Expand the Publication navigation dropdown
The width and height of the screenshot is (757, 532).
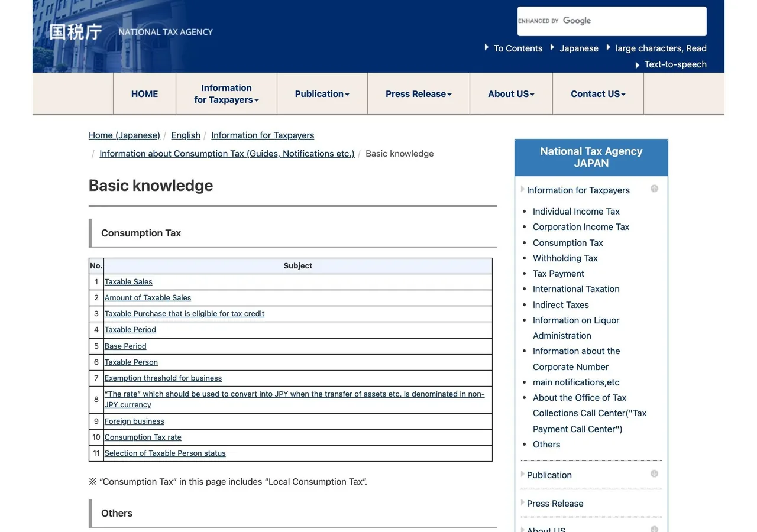point(322,94)
